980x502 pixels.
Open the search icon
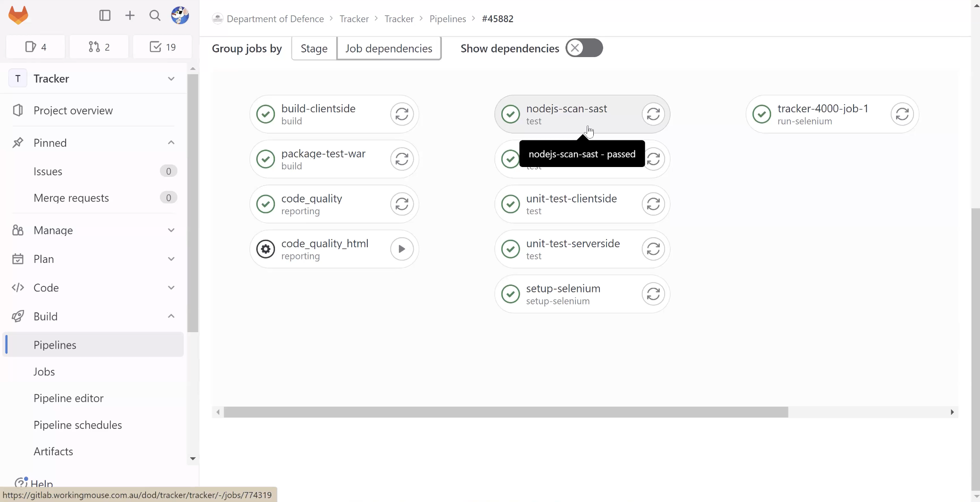[x=155, y=15]
